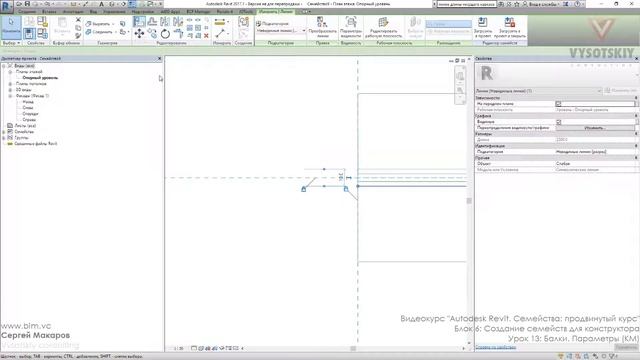Open the Annotate ribbon tab

point(73,11)
